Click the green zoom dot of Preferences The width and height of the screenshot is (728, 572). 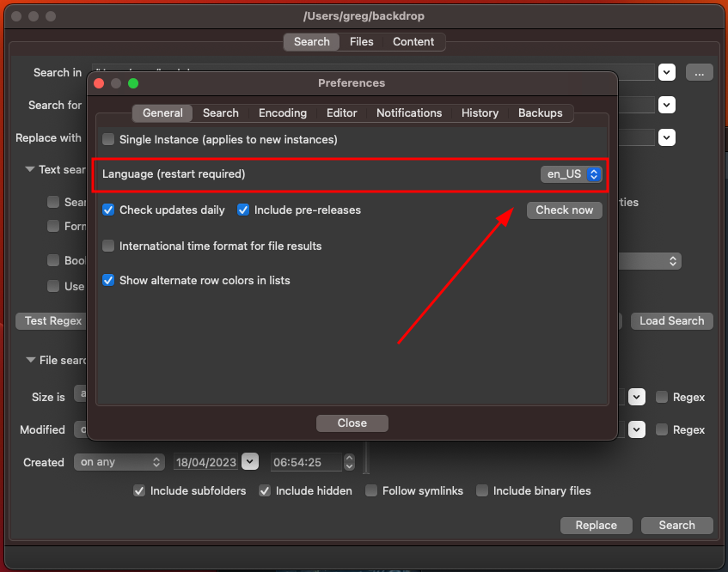[133, 83]
